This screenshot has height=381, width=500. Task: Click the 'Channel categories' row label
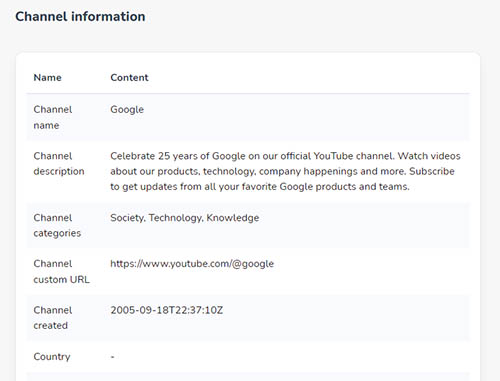tap(57, 225)
